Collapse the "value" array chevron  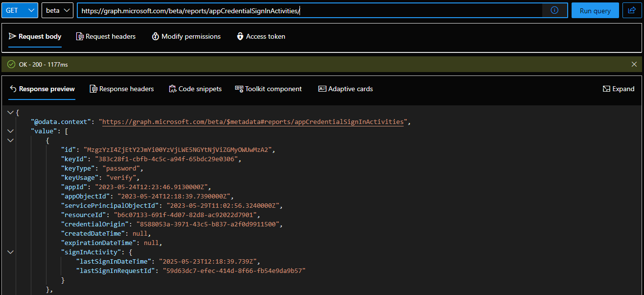[x=11, y=131]
